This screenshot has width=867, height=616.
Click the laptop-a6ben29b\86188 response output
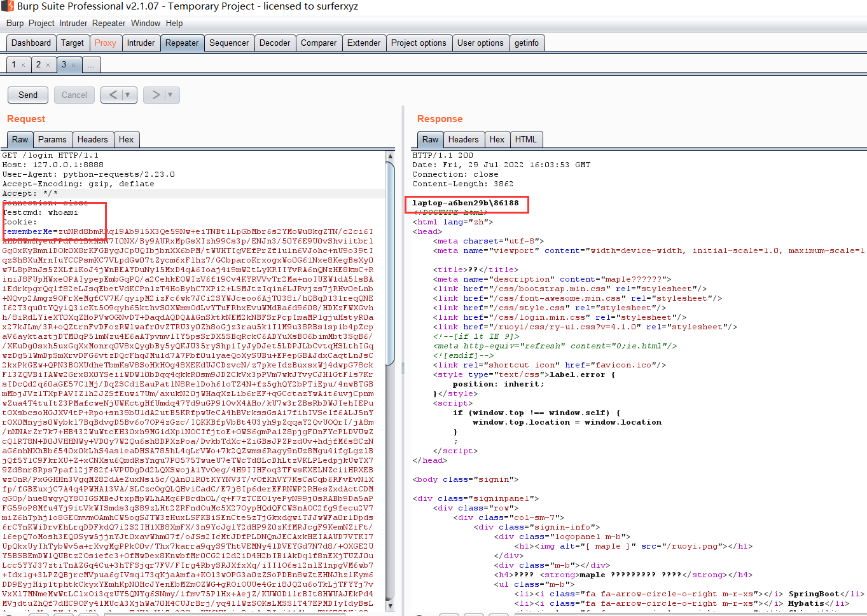click(x=466, y=203)
